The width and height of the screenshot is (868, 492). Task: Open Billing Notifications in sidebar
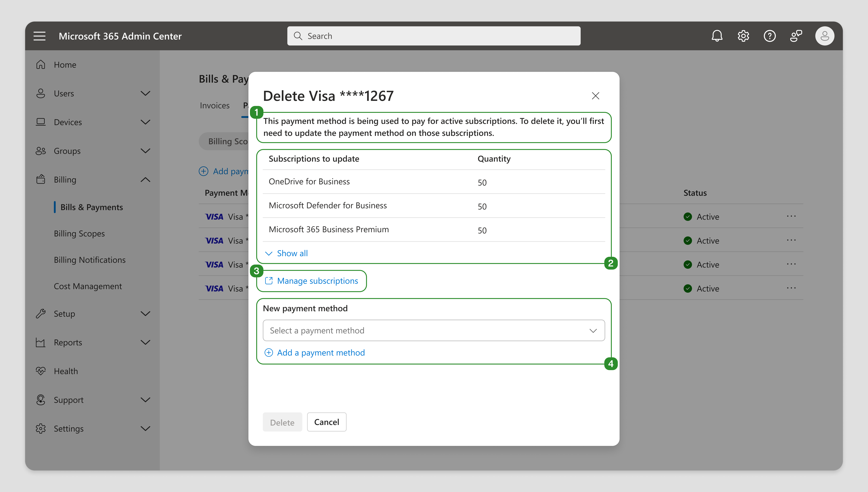(90, 260)
